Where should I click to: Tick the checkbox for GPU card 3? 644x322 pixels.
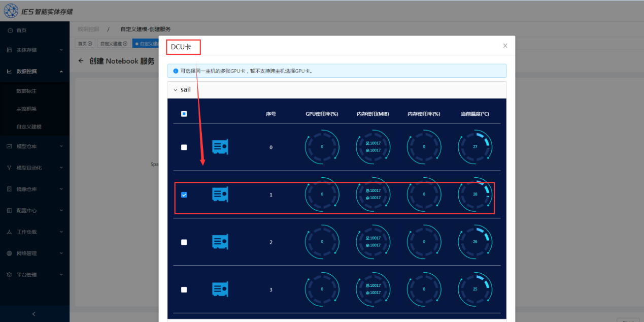184,289
